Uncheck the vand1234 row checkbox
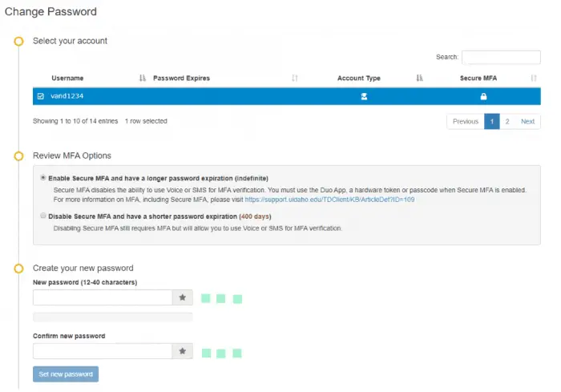 point(40,96)
